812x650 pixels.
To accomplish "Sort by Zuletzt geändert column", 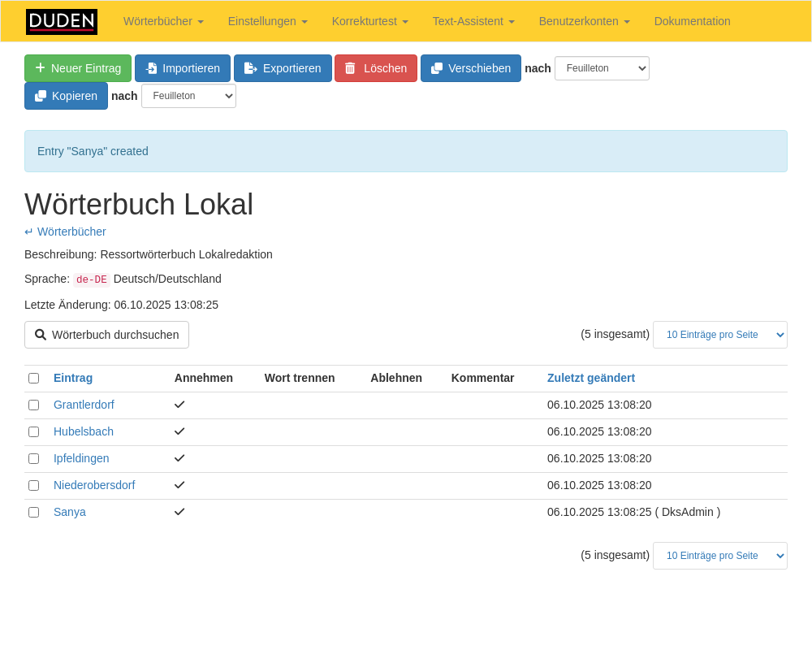I will [x=590, y=378].
